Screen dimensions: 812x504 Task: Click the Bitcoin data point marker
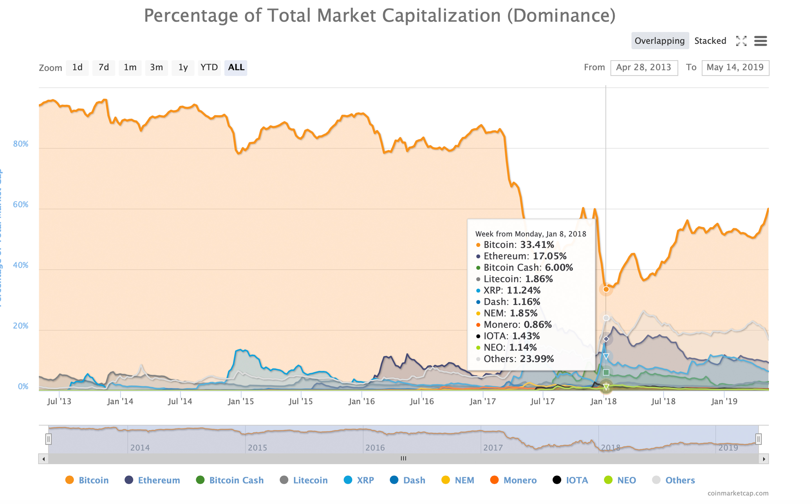606,289
